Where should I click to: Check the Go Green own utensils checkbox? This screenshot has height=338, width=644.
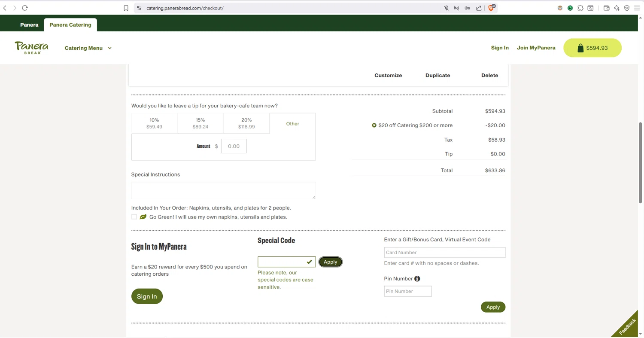click(134, 217)
